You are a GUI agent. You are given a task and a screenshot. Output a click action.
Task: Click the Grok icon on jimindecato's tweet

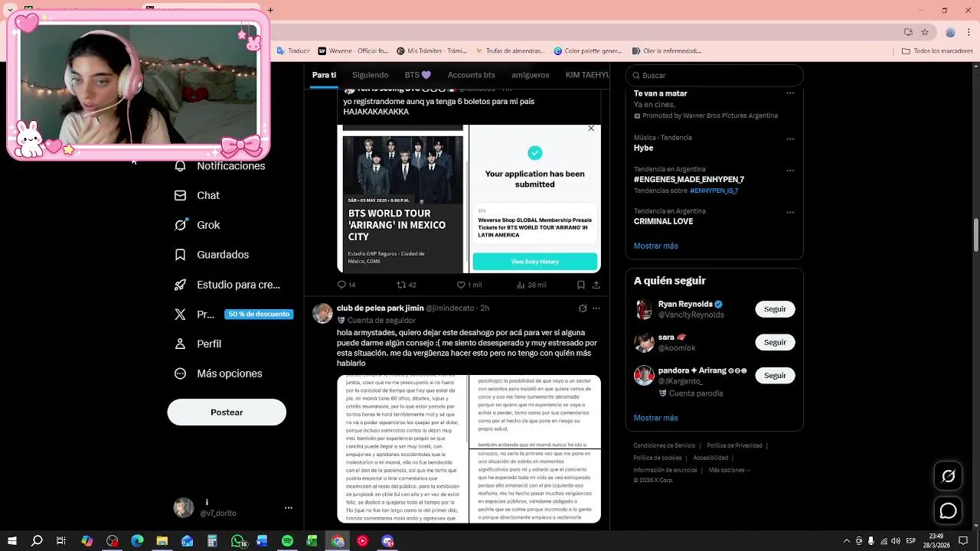(x=583, y=308)
